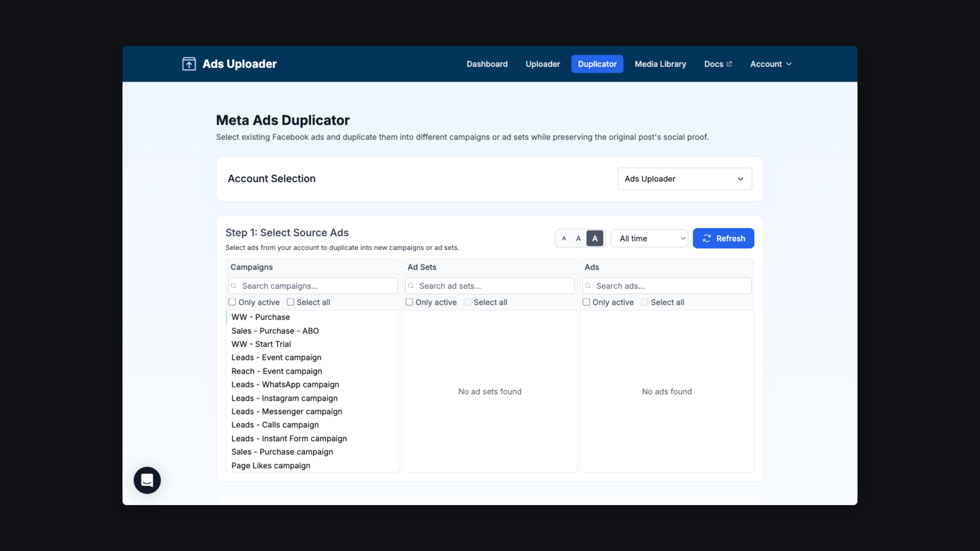Click the external link icon beside Docs
Viewport: 980px width, 551px height.
click(x=729, y=64)
